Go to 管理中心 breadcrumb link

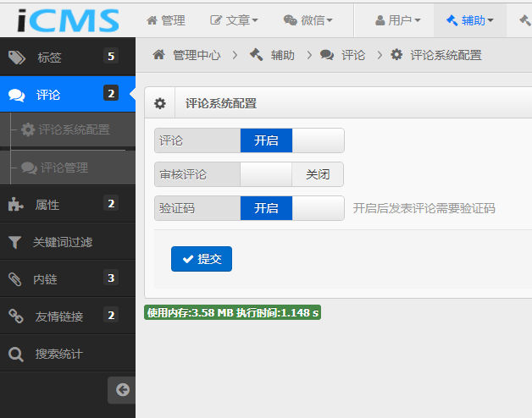[x=197, y=55]
